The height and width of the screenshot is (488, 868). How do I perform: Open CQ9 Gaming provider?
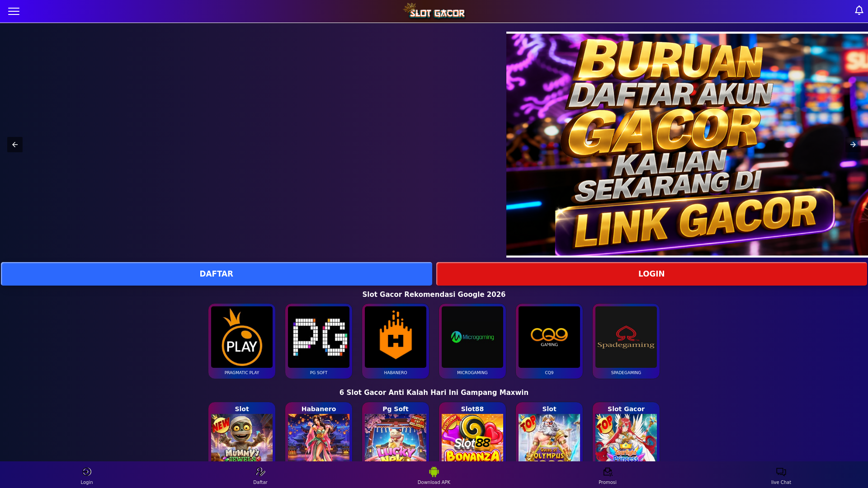click(549, 341)
